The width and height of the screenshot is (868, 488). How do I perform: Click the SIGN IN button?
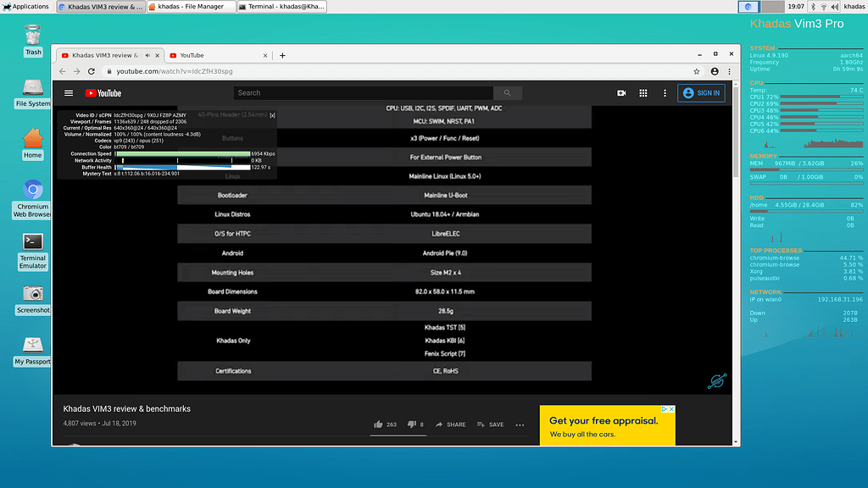point(701,93)
